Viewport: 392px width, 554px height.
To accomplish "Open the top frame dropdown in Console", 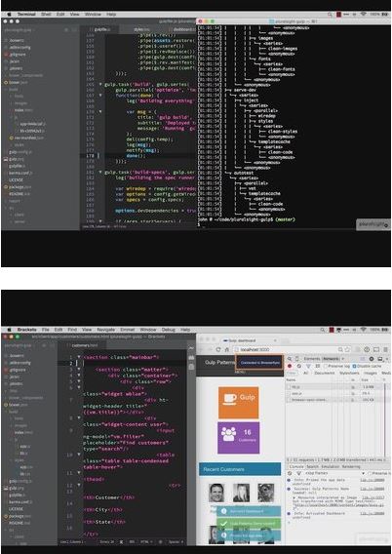I will (333, 473).
